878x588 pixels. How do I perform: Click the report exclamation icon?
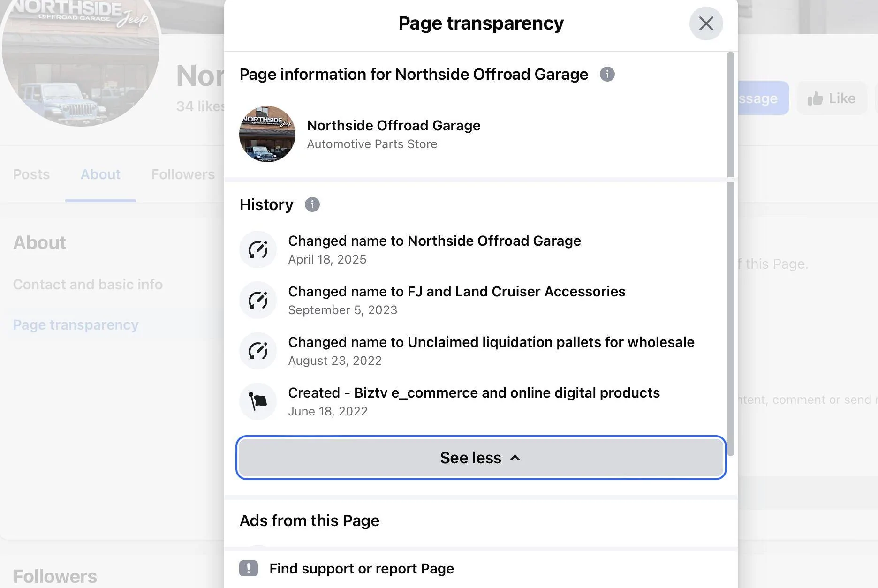point(249,568)
